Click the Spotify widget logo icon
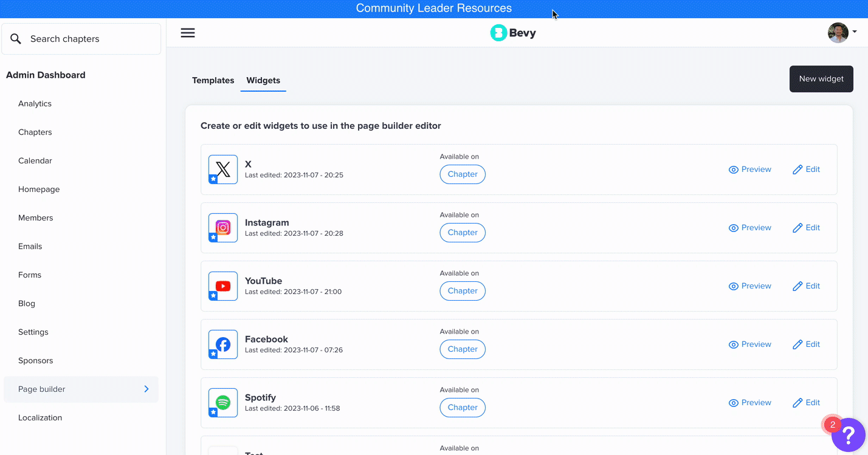The image size is (868, 455). [223, 403]
